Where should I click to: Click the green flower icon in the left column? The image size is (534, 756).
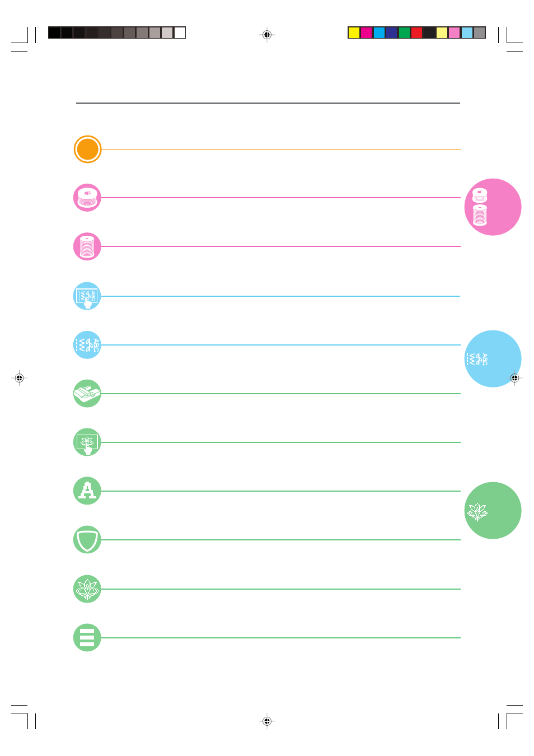pyautogui.click(x=87, y=589)
